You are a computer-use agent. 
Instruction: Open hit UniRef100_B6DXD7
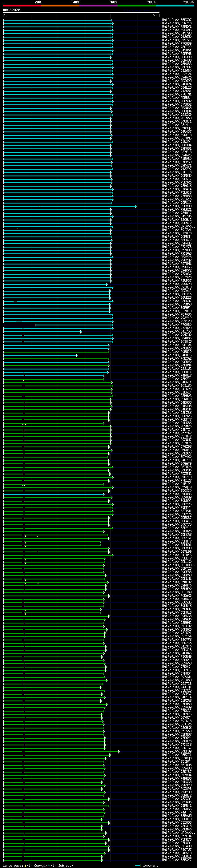[177, 20]
